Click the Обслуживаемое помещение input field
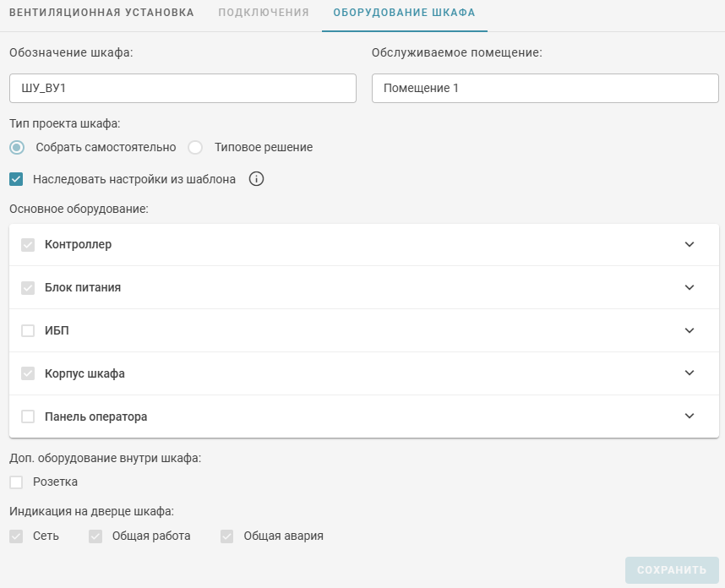The image size is (725, 588). tap(545, 88)
